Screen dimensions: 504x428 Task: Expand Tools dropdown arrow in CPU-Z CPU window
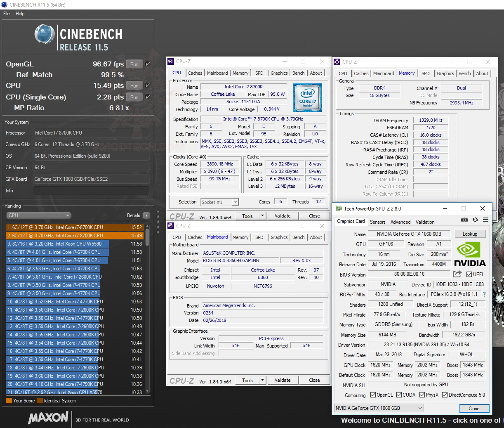tap(262, 215)
